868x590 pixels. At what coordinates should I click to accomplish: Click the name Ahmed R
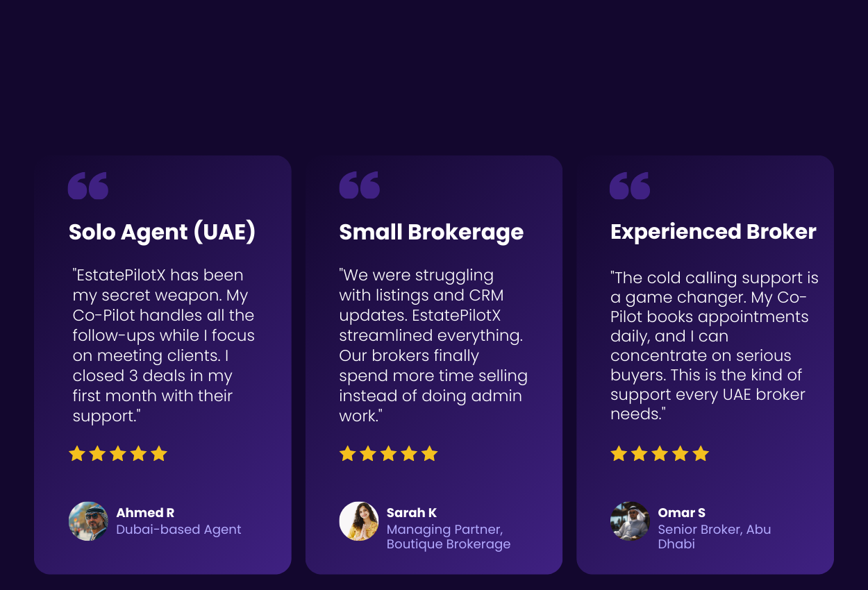(145, 513)
